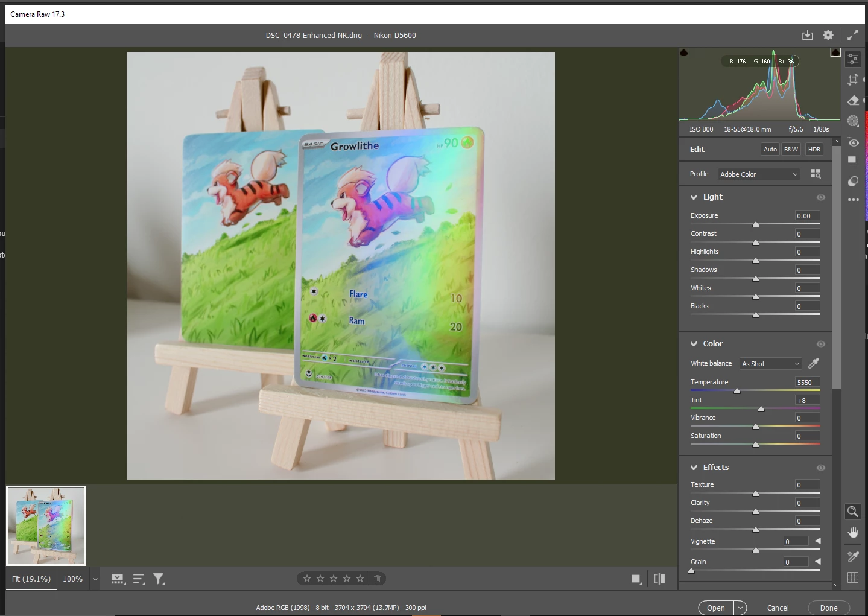Click the Done button

pos(829,608)
